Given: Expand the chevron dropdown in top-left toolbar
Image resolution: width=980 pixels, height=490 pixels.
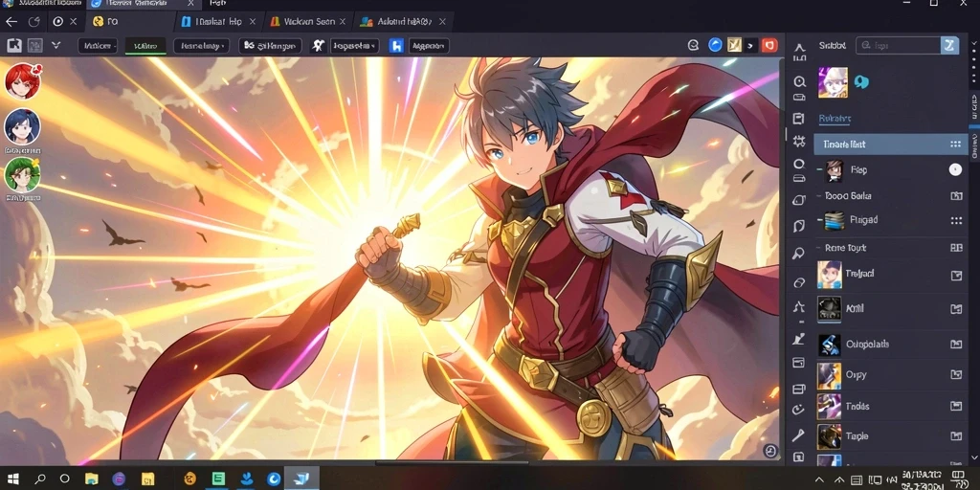Looking at the screenshot, I should (56, 45).
